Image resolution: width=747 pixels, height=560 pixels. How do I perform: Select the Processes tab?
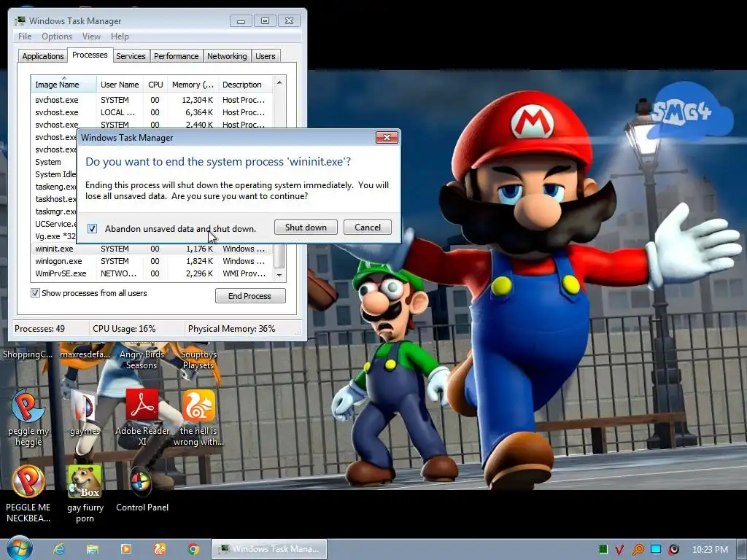[90, 55]
